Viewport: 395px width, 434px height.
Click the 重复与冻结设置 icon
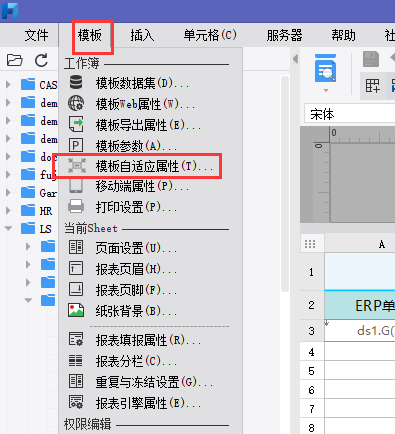76,381
